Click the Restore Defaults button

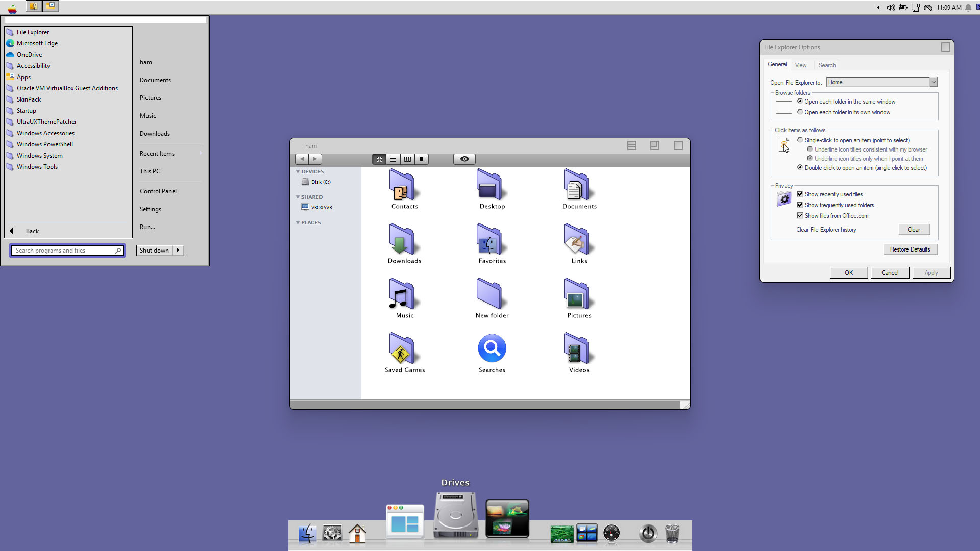910,249
